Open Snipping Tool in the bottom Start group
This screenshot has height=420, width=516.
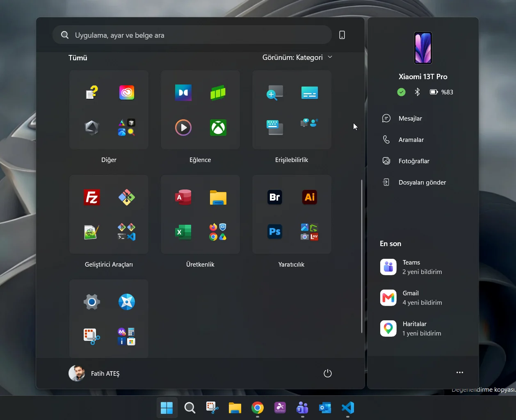tap(92, 337)
